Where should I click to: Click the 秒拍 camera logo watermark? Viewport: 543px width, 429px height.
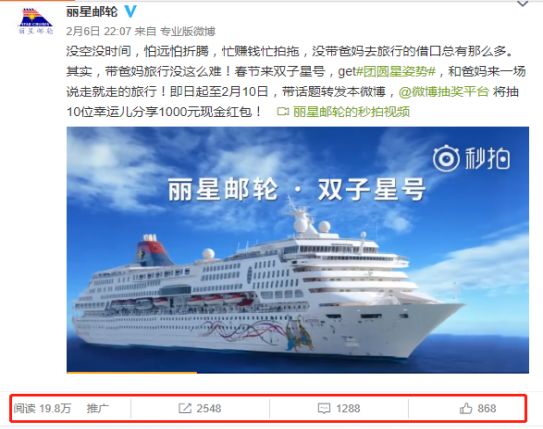click(471, 159)
